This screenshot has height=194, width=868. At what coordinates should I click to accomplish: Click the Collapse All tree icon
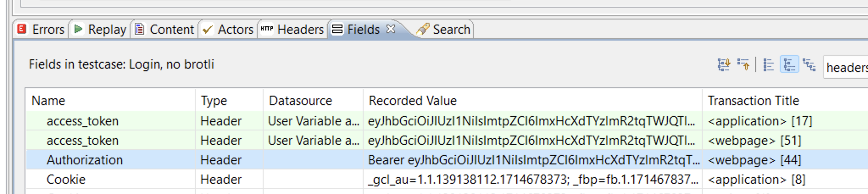[x=743, y=64]
